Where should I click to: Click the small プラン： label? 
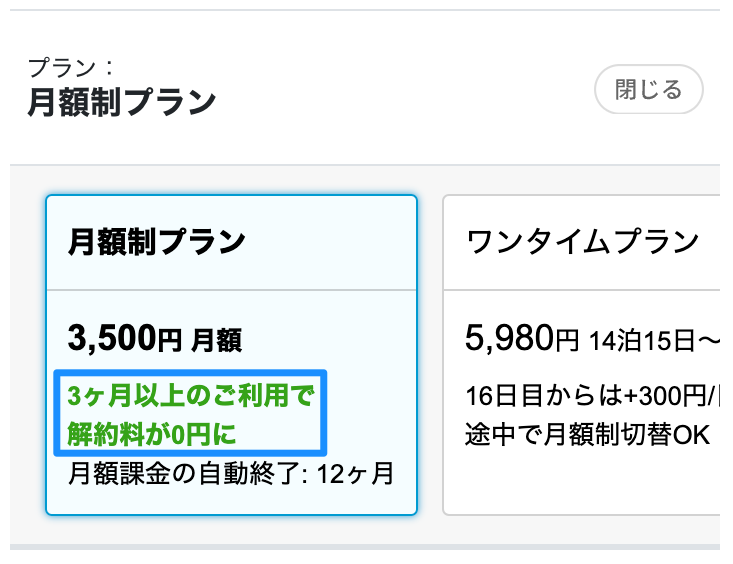tap(71, 68)
